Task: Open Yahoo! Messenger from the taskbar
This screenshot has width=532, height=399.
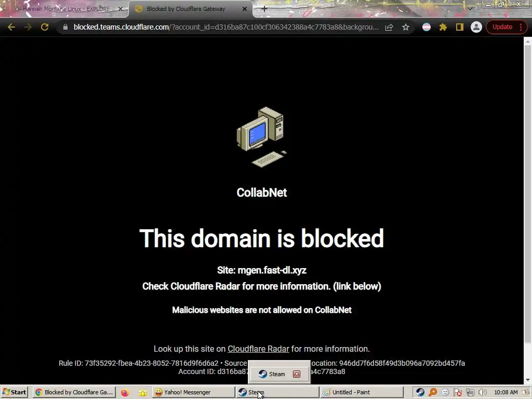Action: coord(193,392)
